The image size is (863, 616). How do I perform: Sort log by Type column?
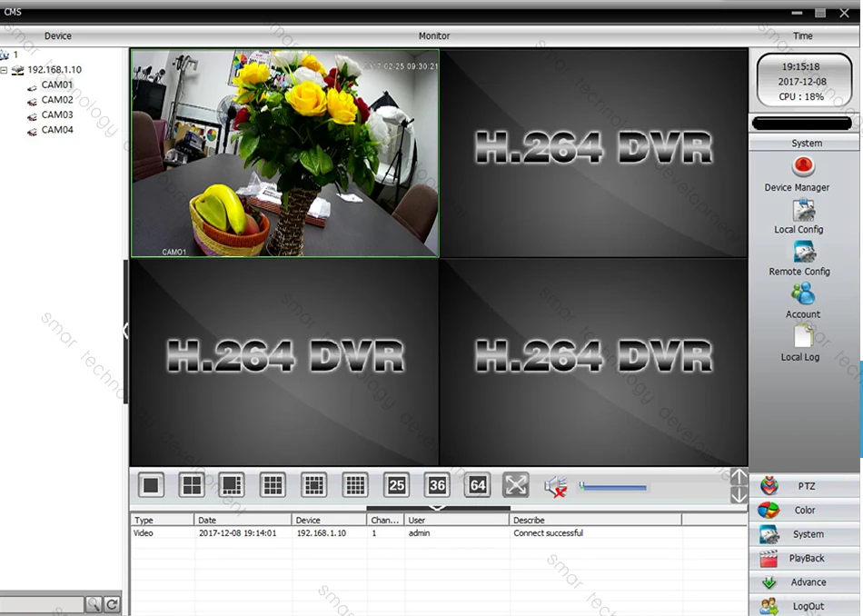162,520
